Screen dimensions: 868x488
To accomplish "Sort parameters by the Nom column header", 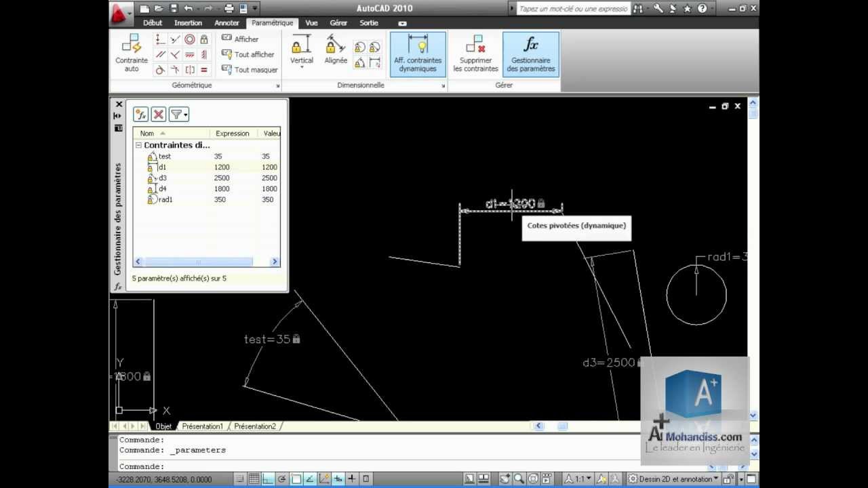I will (x=171, y=134).
